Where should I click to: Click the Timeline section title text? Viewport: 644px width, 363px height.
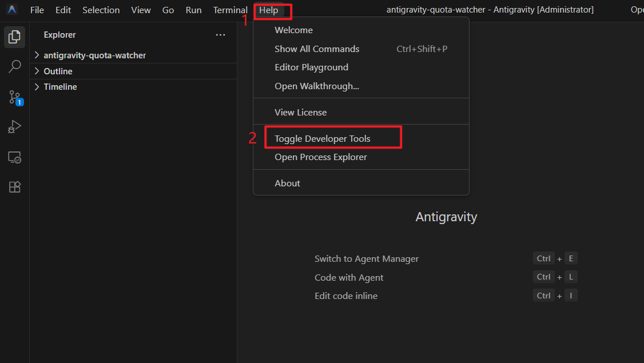tap(61, 87)
